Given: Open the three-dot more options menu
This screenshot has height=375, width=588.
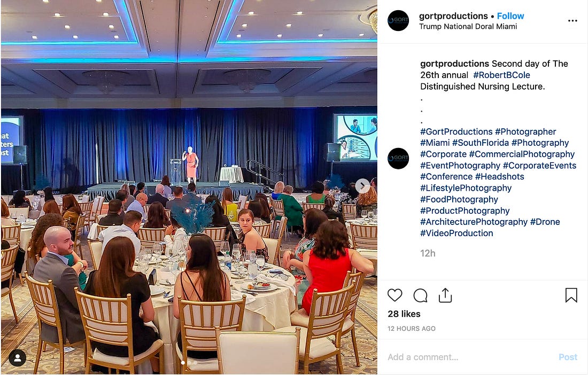Looking at the screenshot, I should coord(572,21).
